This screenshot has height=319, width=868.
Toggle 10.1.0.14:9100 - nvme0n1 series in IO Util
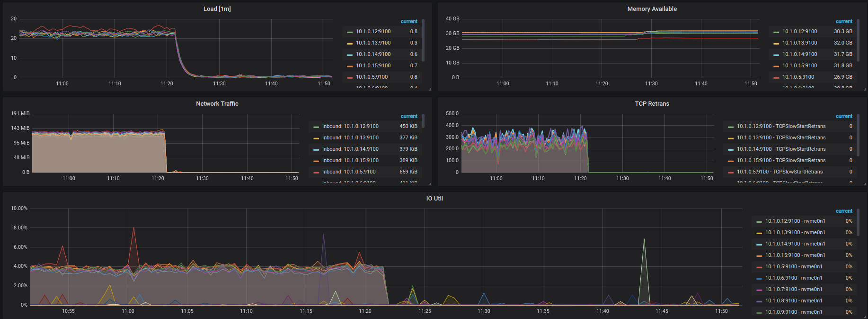tap(795, 244)
